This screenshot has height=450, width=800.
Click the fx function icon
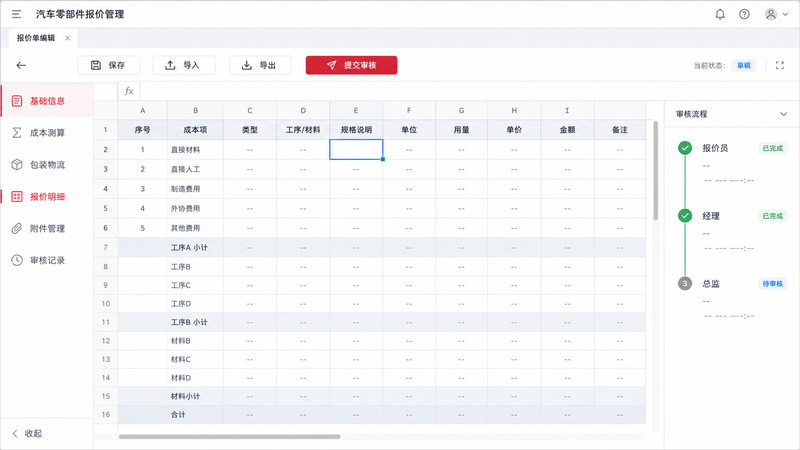point(129,91)
